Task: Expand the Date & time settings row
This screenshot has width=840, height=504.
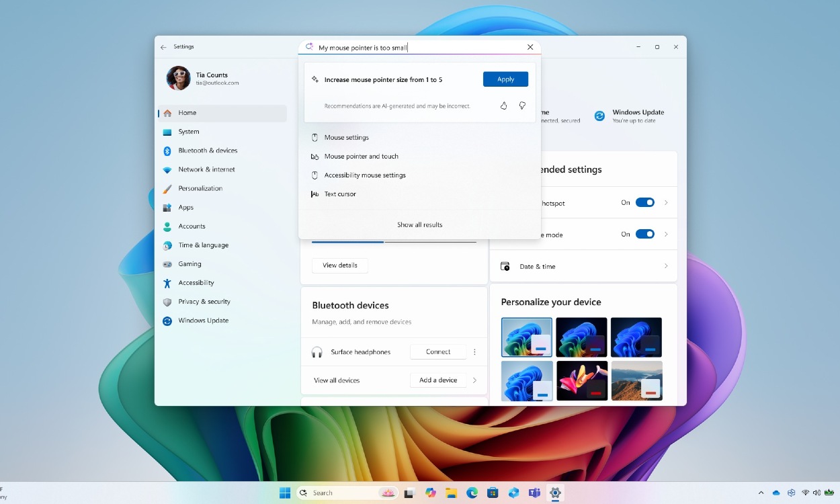Action: tap(665, 266)
